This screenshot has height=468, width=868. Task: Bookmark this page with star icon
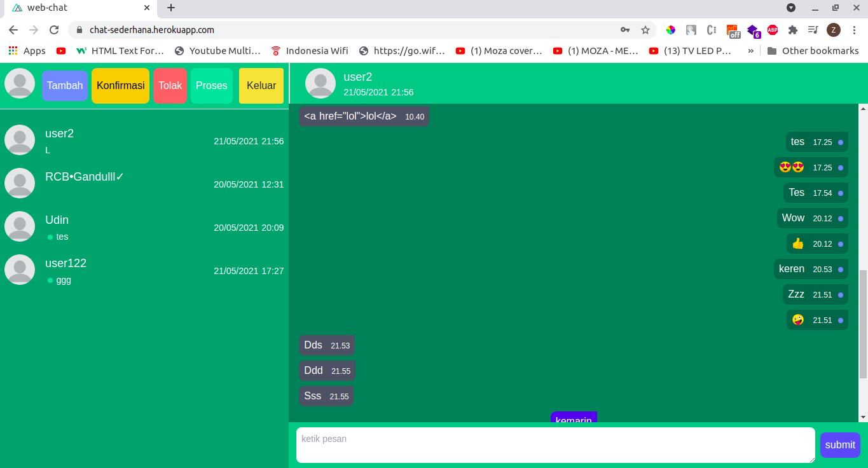click(645, 30)
